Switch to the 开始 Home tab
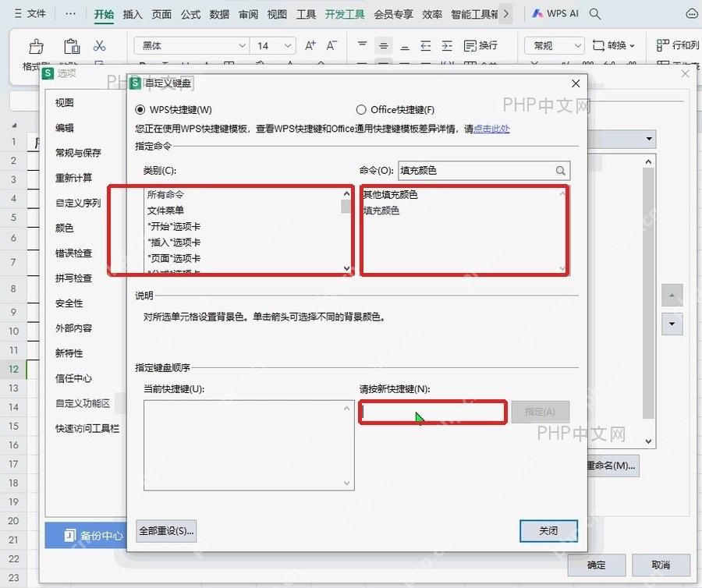 click(104, 14)
